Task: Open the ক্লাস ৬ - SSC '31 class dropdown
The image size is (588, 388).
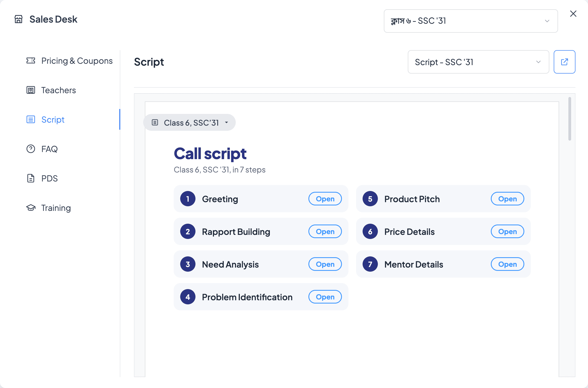Action: click(x=471, y=21)
